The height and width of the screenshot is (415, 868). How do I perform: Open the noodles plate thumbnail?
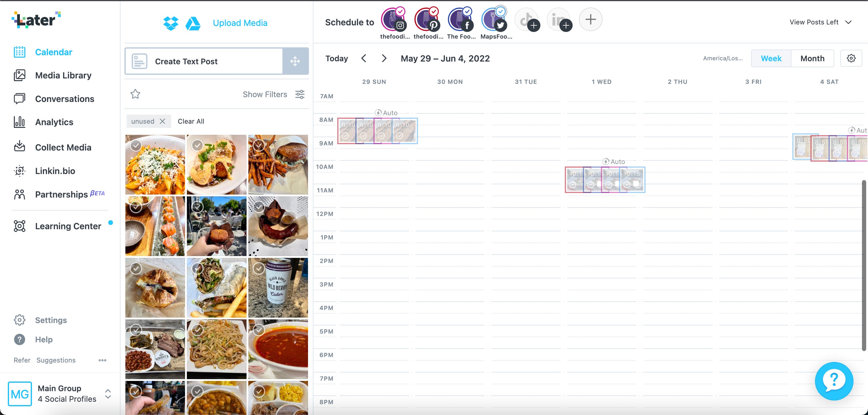pyautogui.click(x=217, y=349)
